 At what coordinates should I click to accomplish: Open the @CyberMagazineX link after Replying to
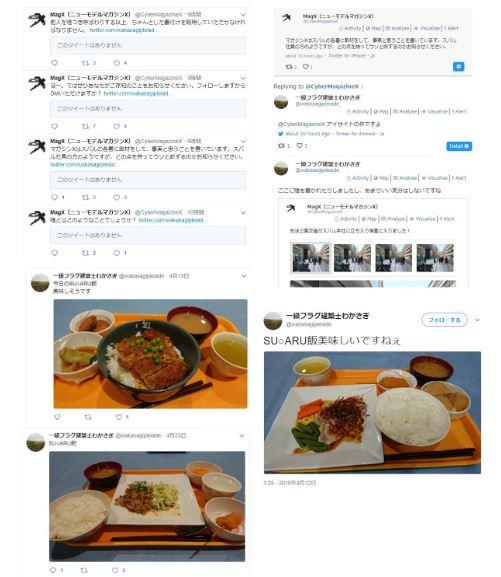coord(332,86)
